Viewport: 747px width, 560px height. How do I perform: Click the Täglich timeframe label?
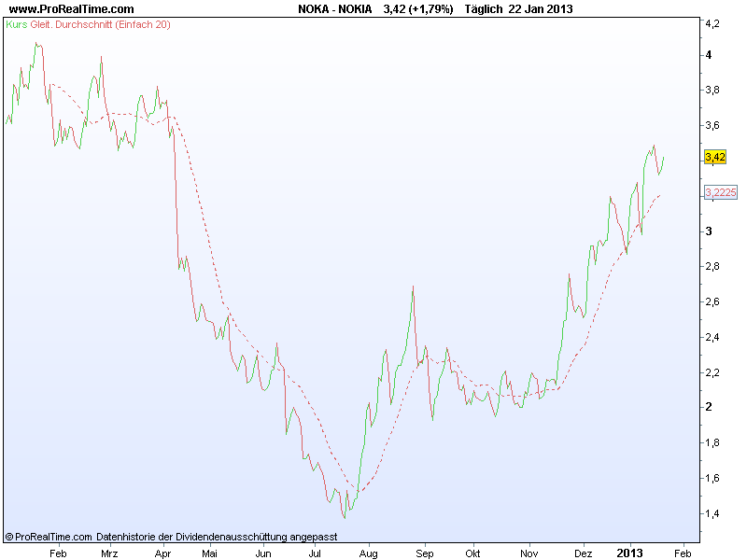pyautogui.click(x=483, y=8)
